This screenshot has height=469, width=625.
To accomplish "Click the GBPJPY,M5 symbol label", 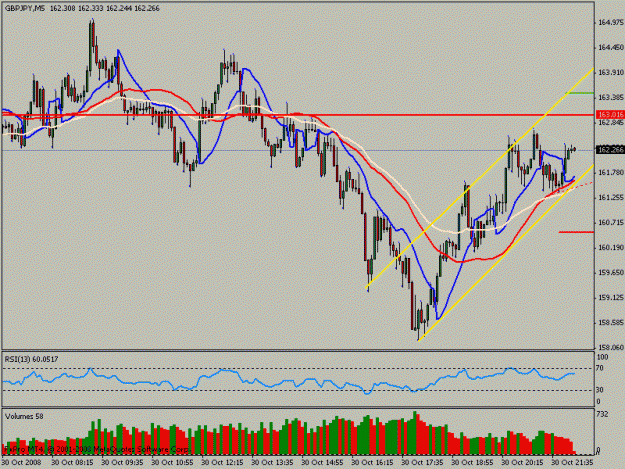I will click(24, 8).
